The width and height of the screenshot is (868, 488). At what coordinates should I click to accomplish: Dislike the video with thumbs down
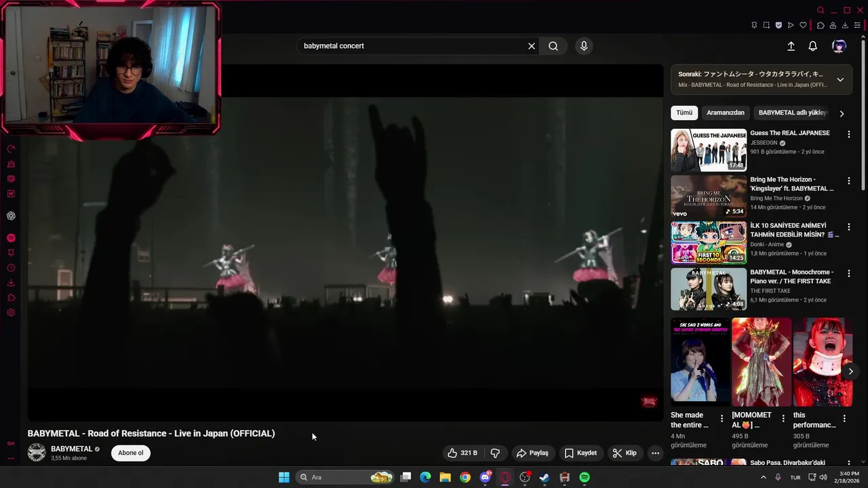pos(495,453)
